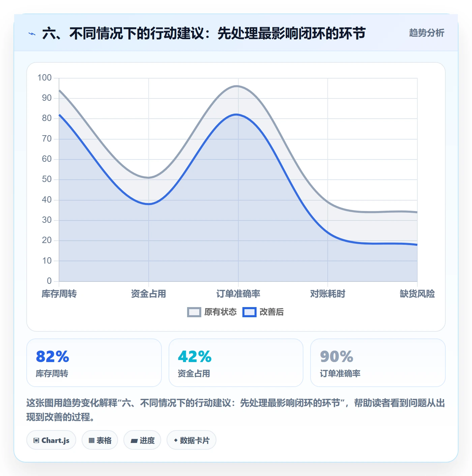
Task: Click the 趋势分析 label in header
Action: click(x=426, y=33)
